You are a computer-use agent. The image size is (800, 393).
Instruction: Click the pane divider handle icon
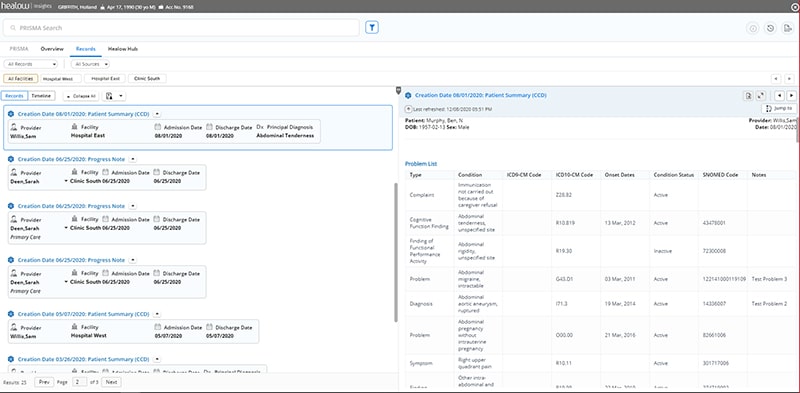coord(399,90)
